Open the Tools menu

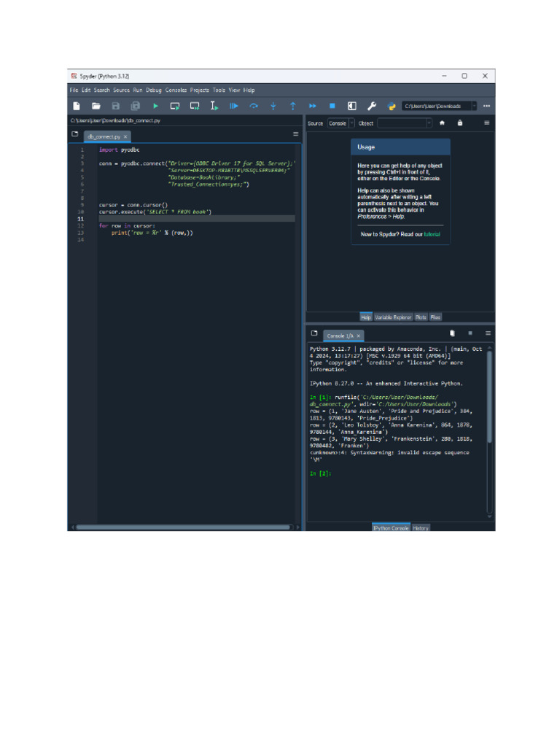[x=219, y=90]
